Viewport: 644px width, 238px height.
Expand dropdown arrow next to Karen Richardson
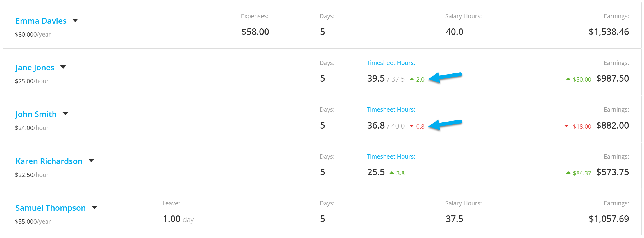click(x=91, y=160)
